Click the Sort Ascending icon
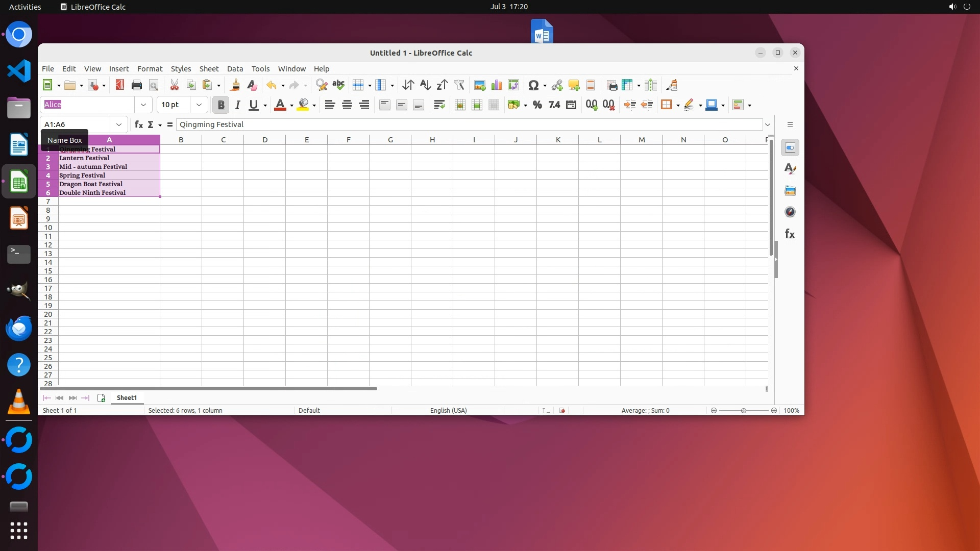The width and height of the screenshot is (980, 551). (425, 85)
